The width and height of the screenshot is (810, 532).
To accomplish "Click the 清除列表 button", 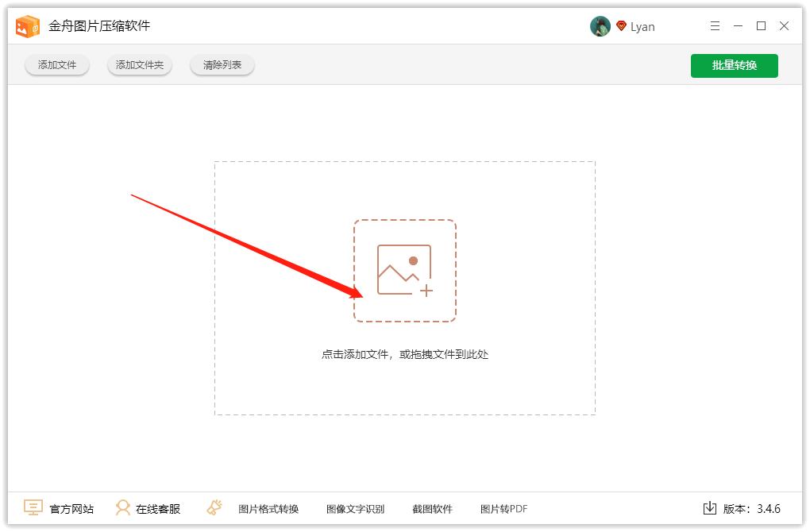I will click(222, 65).
